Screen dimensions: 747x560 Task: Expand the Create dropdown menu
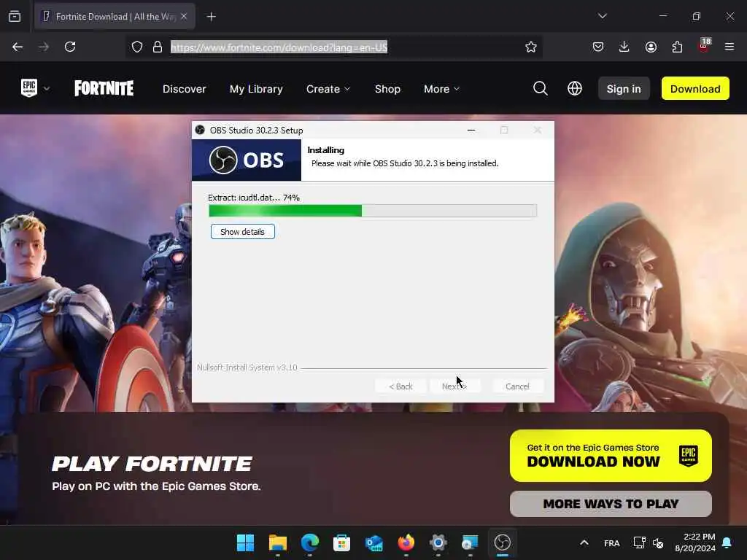pos(328,89)
